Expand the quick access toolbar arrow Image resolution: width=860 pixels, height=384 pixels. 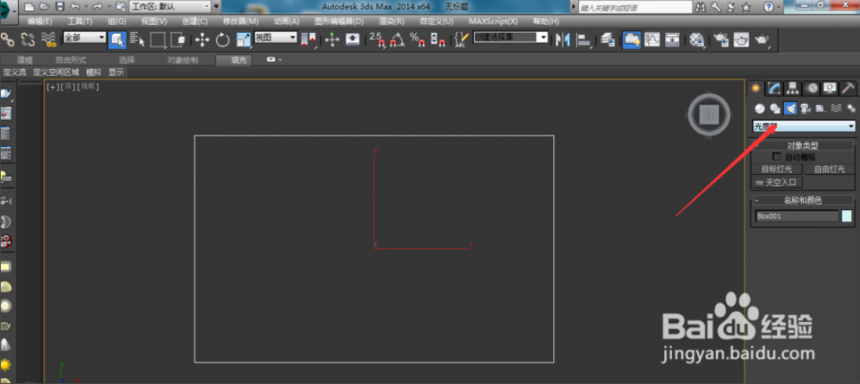217,6
